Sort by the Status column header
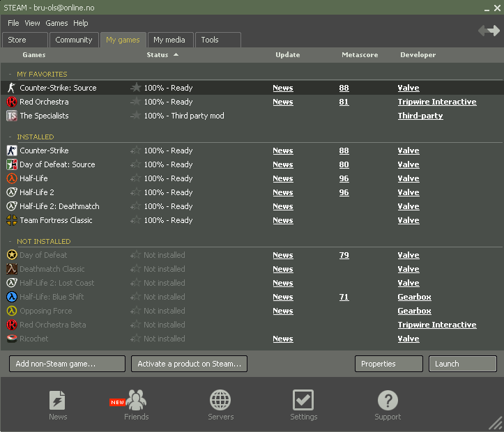The image size is (504, 432). point(158,54)
